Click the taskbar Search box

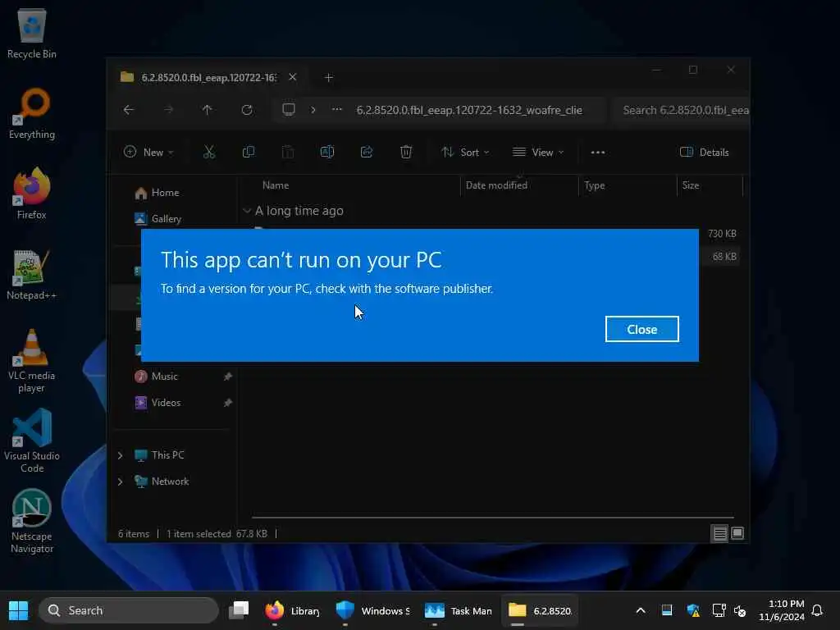pyautogui.click(x=129, y=610)
